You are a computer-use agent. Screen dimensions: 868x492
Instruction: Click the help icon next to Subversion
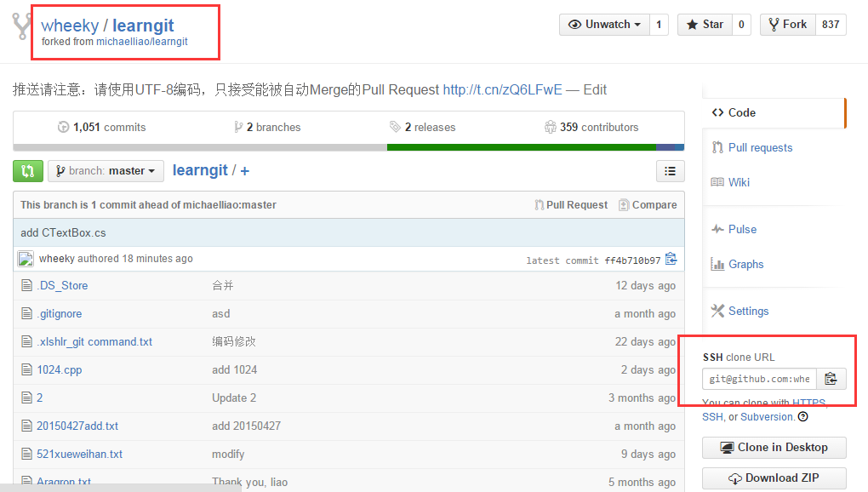tap(802, 417)
